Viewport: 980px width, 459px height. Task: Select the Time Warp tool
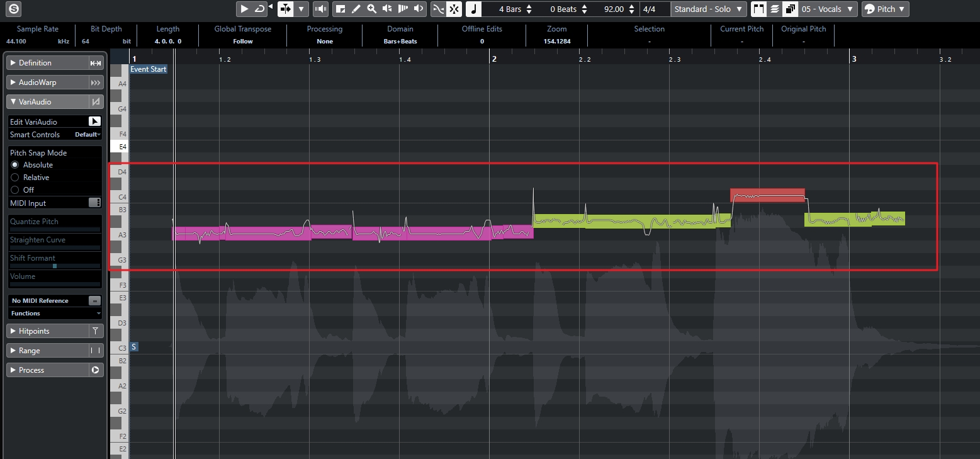point(403,9)
